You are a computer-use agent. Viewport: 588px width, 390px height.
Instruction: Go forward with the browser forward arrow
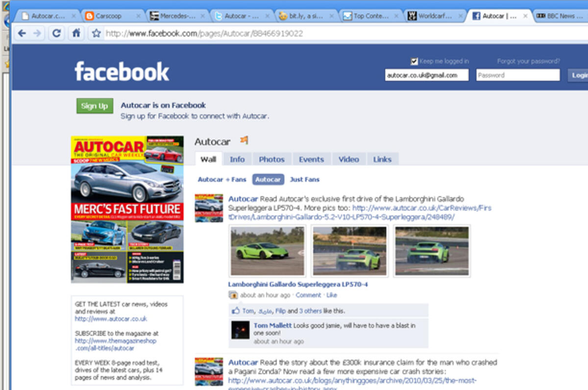pyautogui.click(x=38, y=33)
